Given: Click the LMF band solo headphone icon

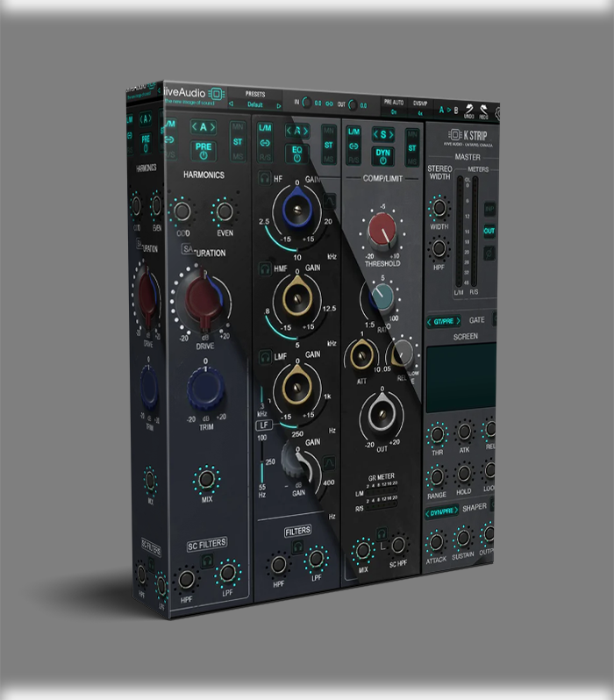Looking at the screenshot, I should click(x=265, y=357).
